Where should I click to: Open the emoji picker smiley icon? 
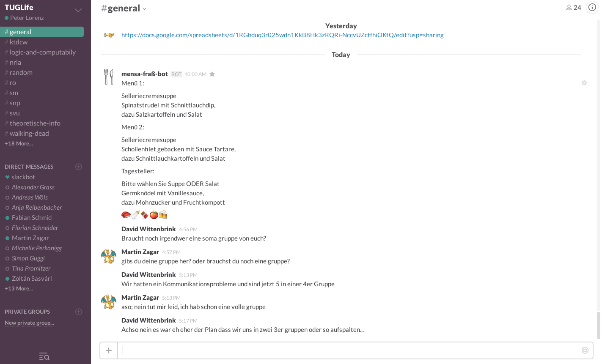(x=585, y=350)
